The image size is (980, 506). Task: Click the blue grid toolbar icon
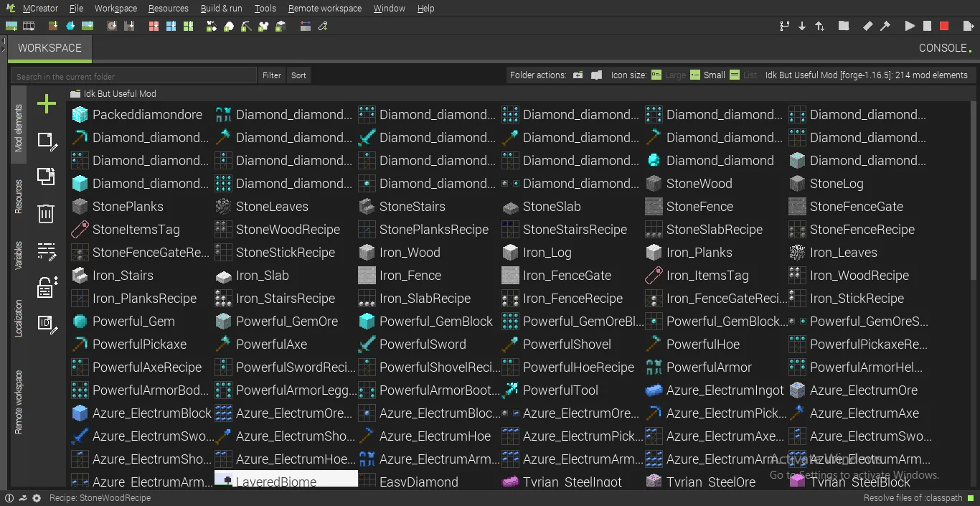pyautogui.click(x=171, y=26)
